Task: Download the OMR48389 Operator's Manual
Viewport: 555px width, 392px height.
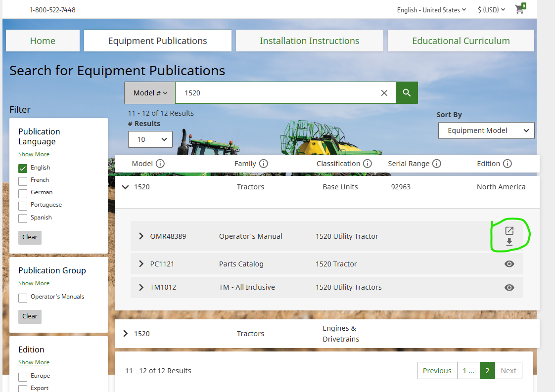Action: [509, 242]
